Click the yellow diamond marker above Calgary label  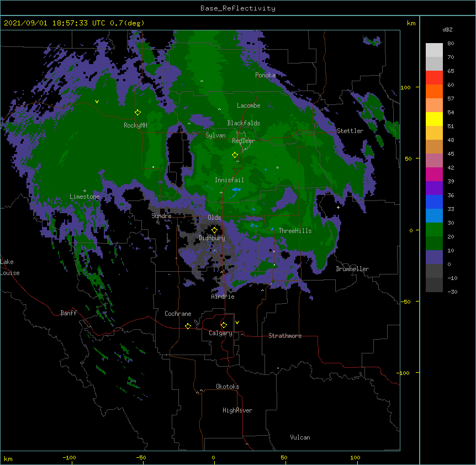tap(224, 325)
